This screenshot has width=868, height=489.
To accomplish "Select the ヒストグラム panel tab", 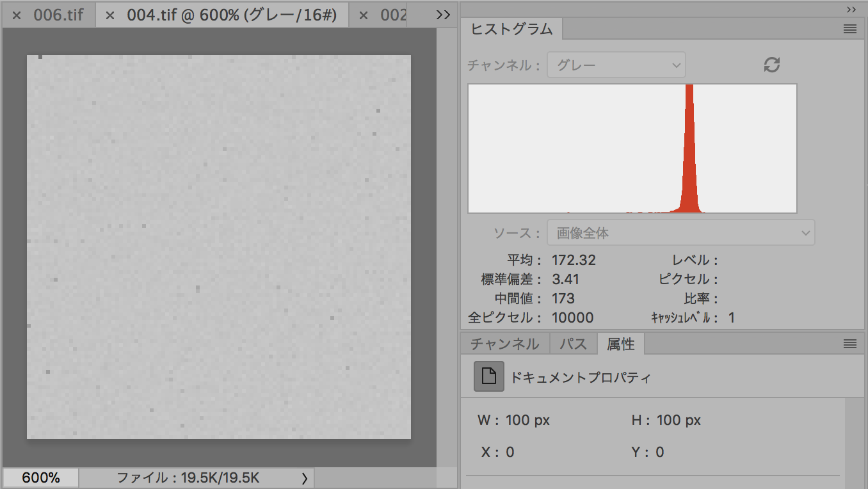I will (511, 29).
